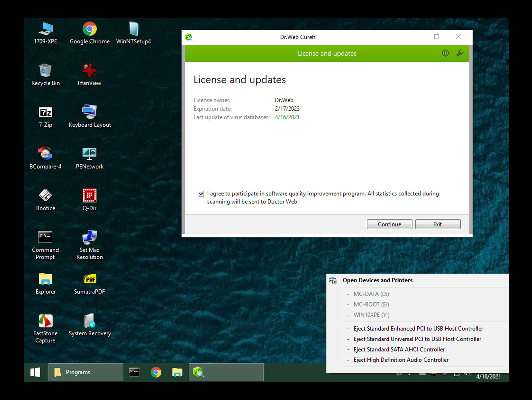Choose Eject High Definition Audio Controller

(401, 360)
